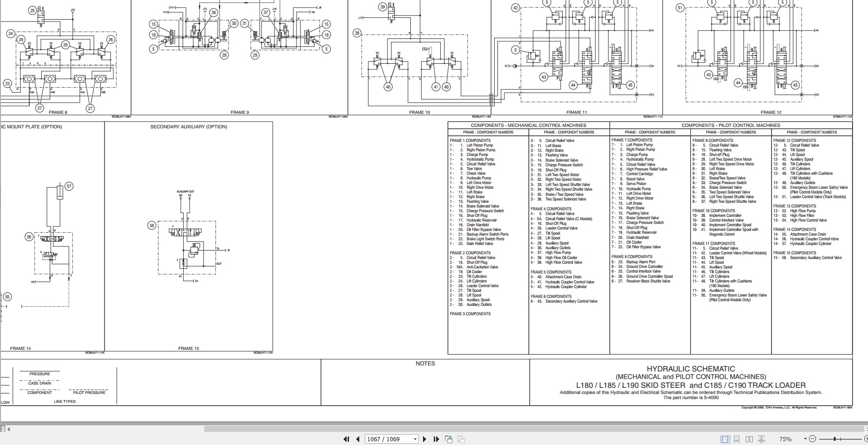Click the NOTES heading
Screen dimensions: 868x445
[425, 363]
